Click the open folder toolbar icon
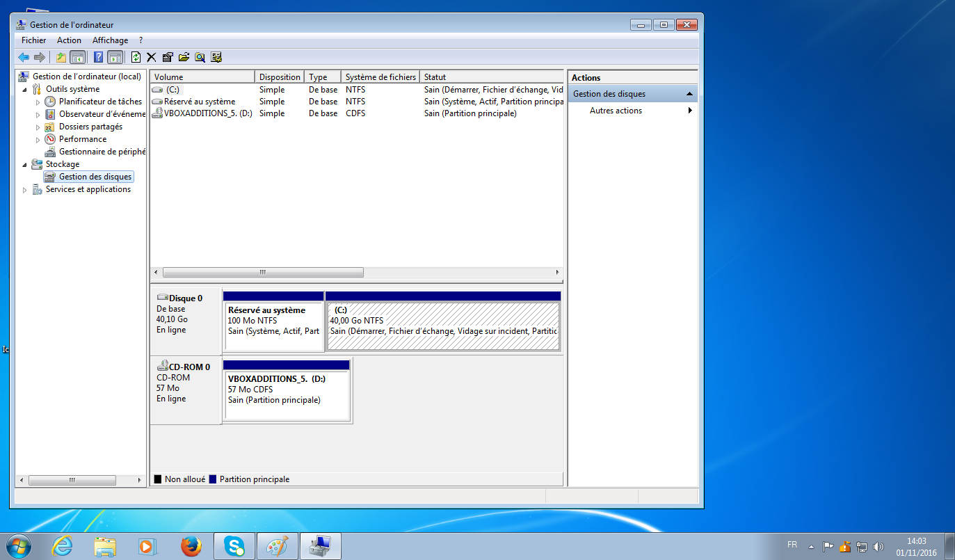The width and height of the screenshot is (955, 560). (x=184, y=57)
